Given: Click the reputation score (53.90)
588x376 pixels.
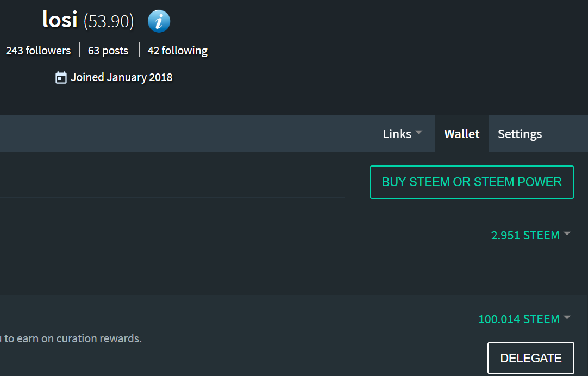Looking at the screenshot, I should point(109,22).
